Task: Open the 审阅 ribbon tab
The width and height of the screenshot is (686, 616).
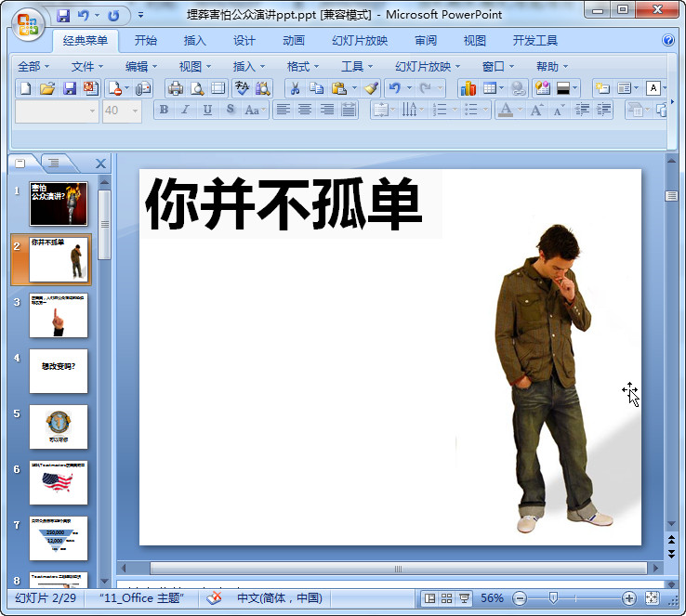Action: coord(426,41)
